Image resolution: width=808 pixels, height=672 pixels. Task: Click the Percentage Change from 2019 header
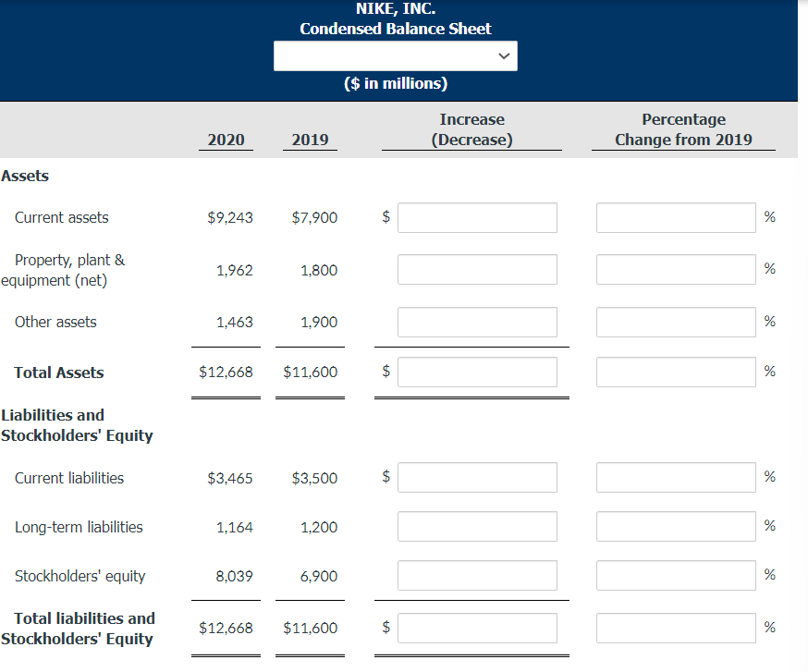click(x=683, y=129)
